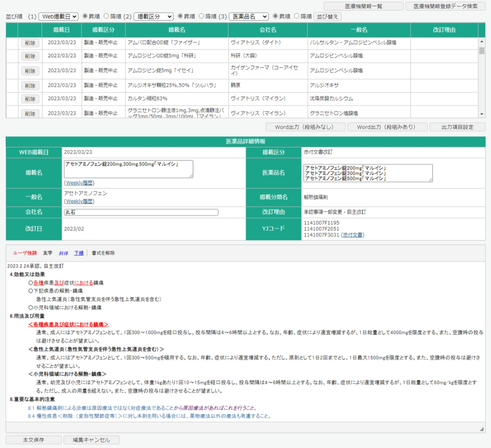This screenshot has width=491, height=448.
Task: Click the table scrollbar up arrow
Action: (482, 42)
